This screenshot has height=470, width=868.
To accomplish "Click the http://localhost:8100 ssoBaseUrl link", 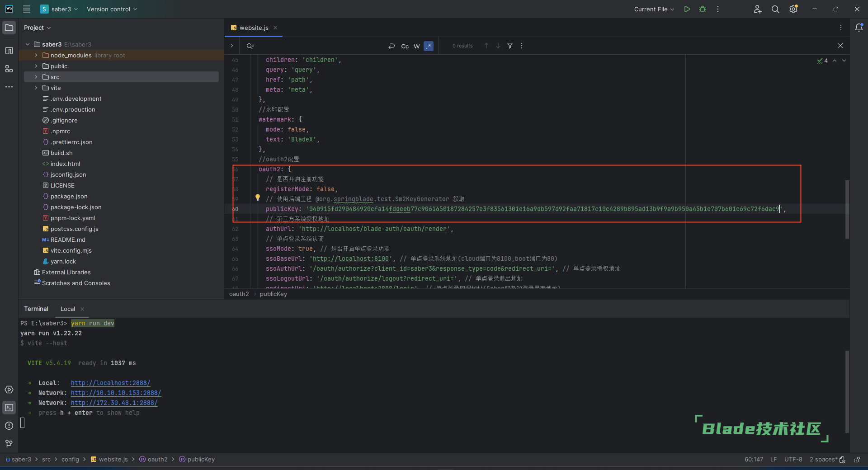I will (351, 259).
